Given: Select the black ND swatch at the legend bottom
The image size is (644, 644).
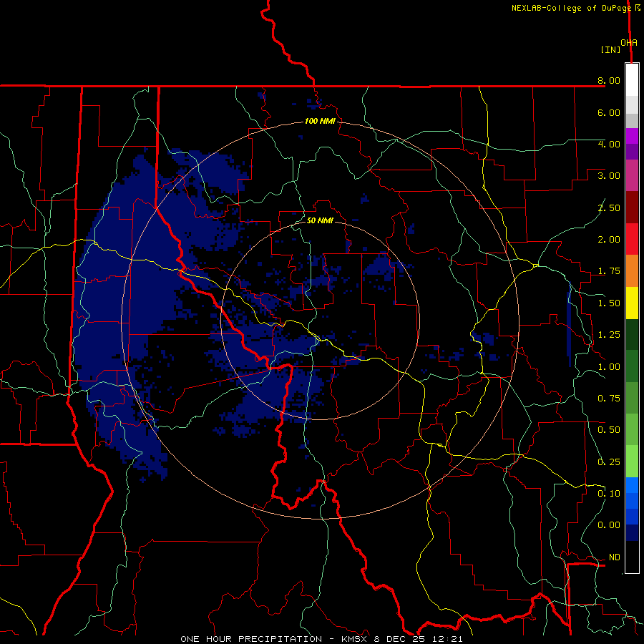Looking at the screenshot, I should pyautogui.click(x=632, y=557).
